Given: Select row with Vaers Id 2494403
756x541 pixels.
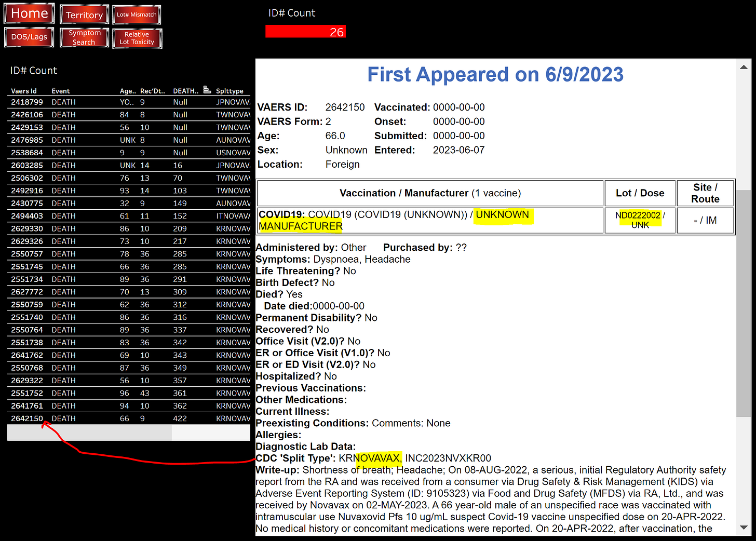Looking at the screenshot, I should tap(129, 216).
